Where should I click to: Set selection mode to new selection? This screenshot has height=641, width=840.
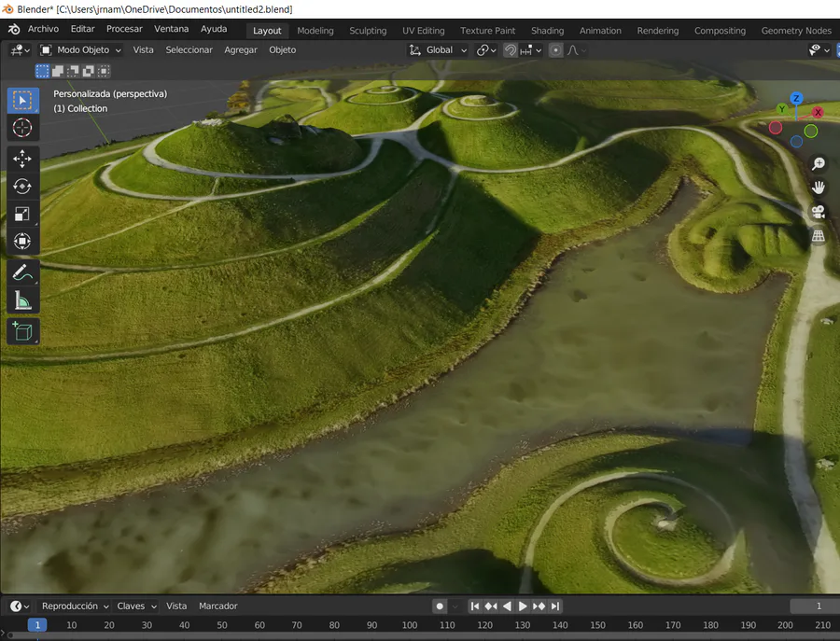click(42, 71)
